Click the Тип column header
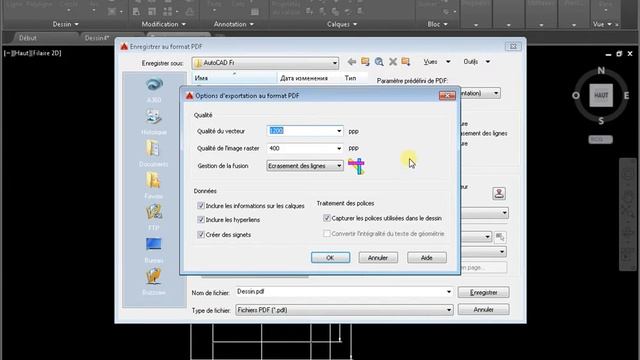 (x=354, y=78)
